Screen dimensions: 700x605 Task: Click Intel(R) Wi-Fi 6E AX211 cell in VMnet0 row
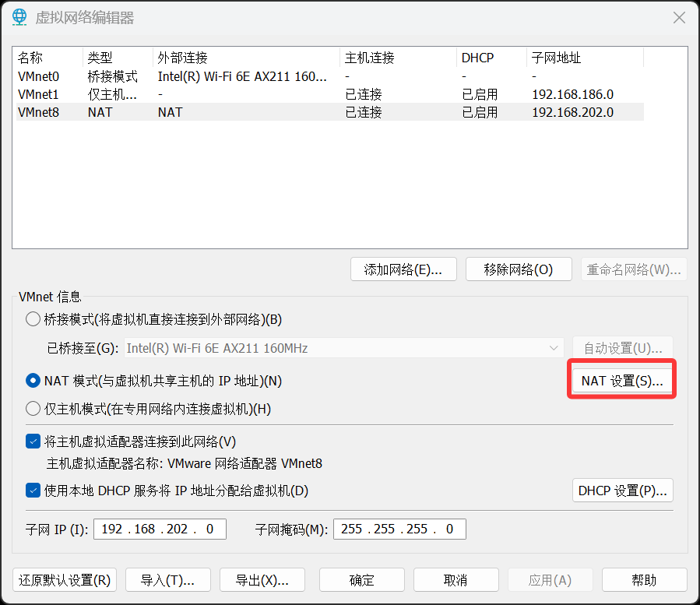[x=242, y=76]
